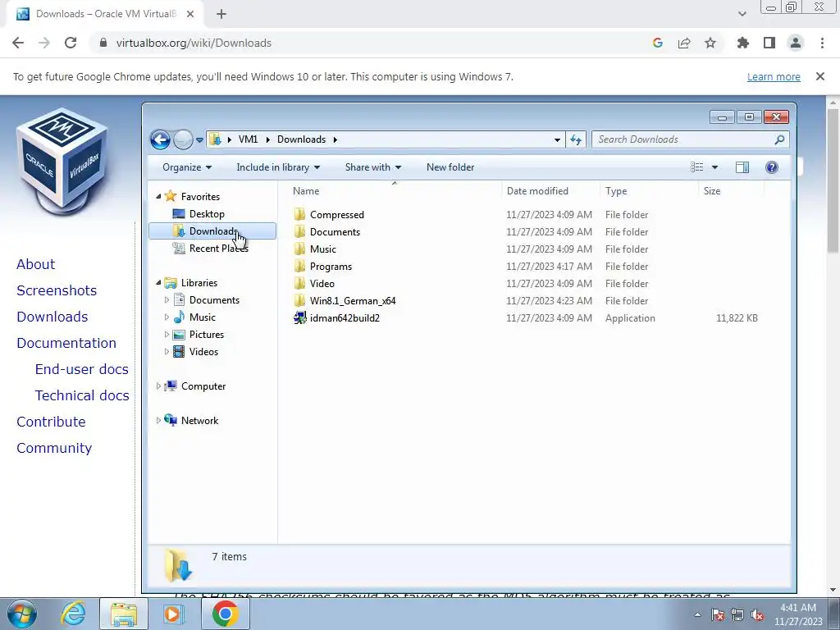Collapse the Libraries tree group
Screen dimensions: 840x630
[x=158, y=282]
